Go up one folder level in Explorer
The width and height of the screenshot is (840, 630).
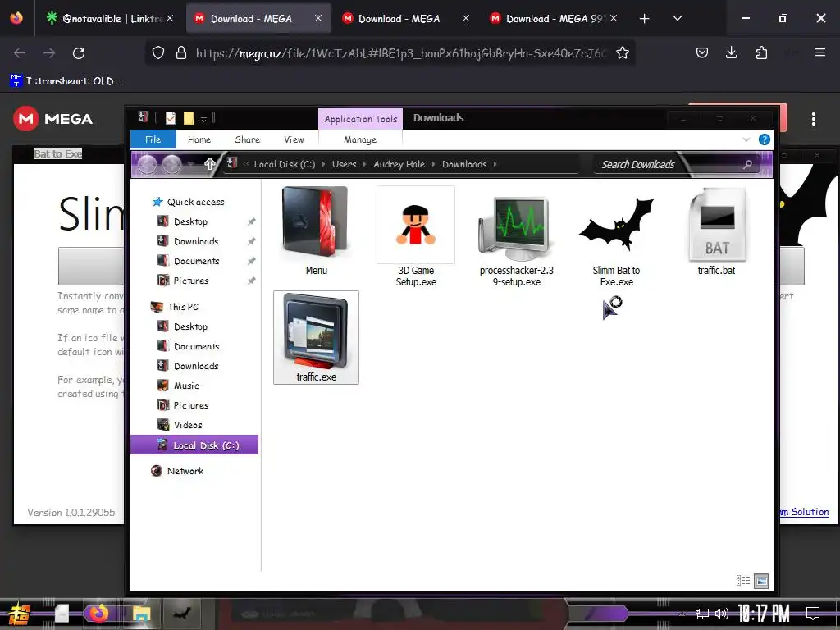click(x=209, y=164)
